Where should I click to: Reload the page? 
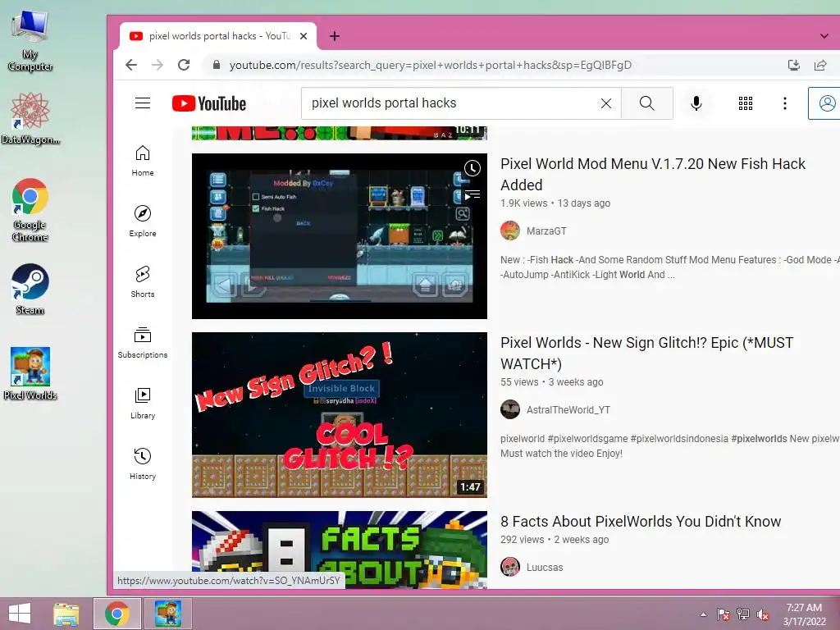pyautogui.click(x=184, y=65)
